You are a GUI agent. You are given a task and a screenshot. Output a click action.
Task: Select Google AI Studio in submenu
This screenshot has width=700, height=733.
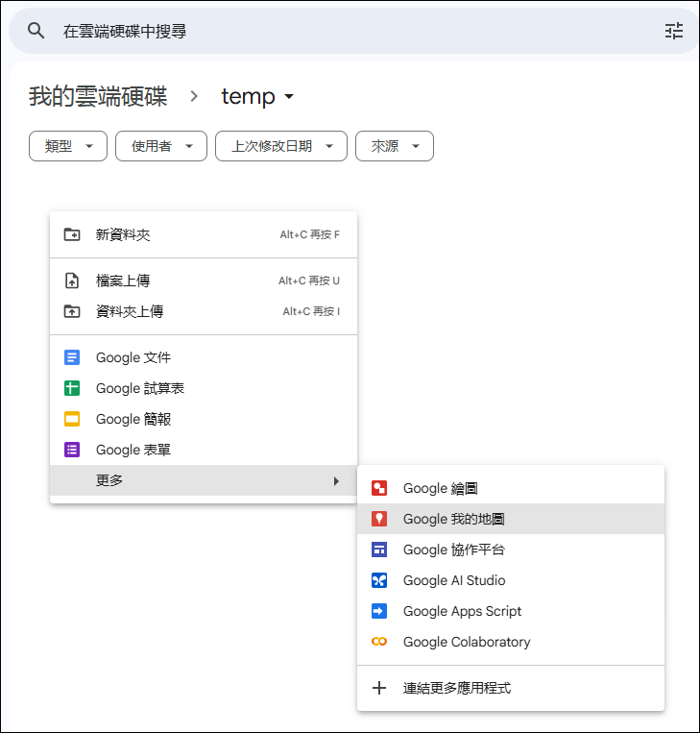pos(511,580)
